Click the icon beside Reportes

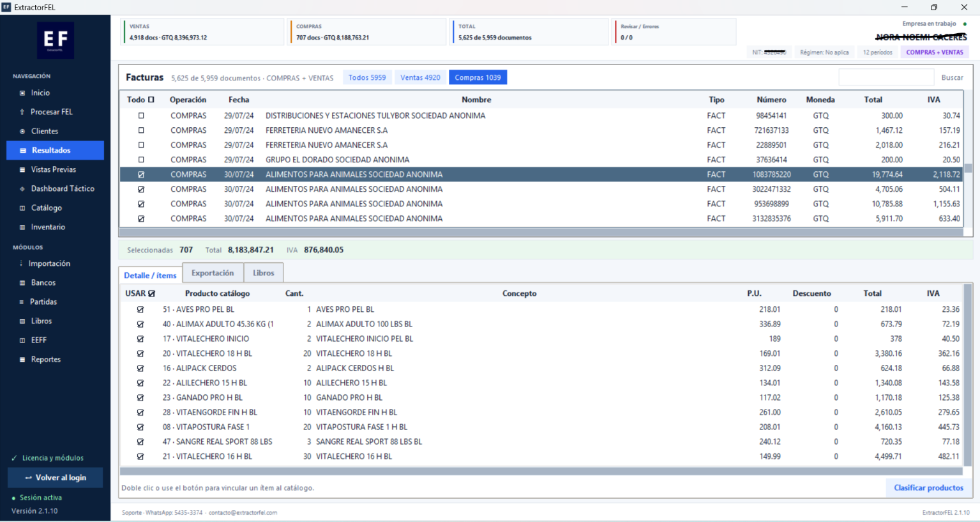[22, 360]
